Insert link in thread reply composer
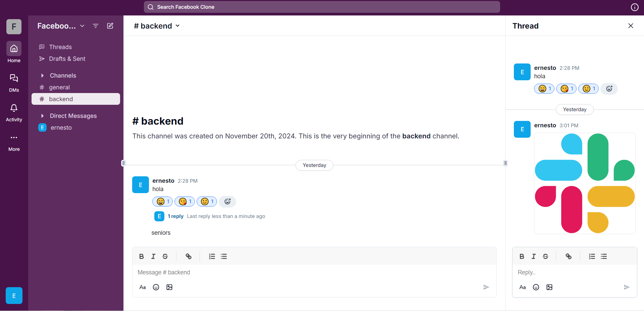This screenshot has width=644, height=311. point(569,256)
